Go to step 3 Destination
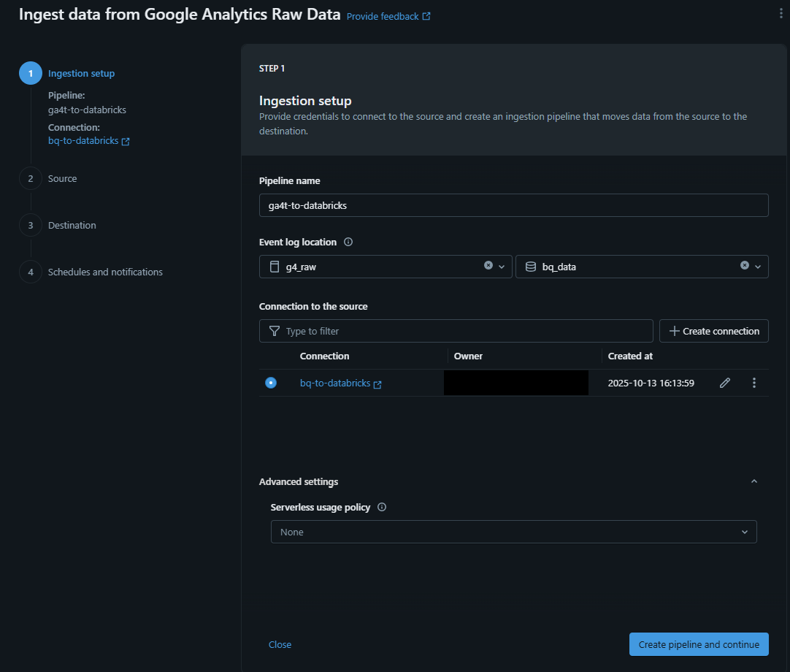 click(x=72, y=226)
